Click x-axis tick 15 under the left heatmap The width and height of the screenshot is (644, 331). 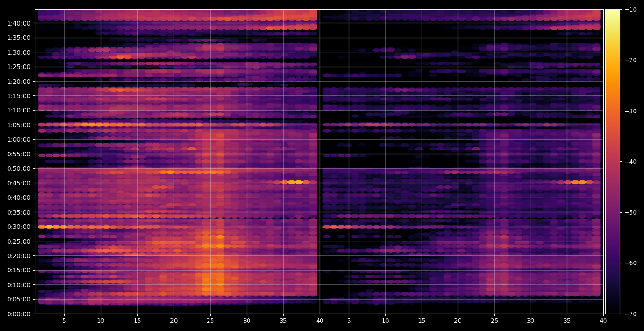tap(137, 321)
